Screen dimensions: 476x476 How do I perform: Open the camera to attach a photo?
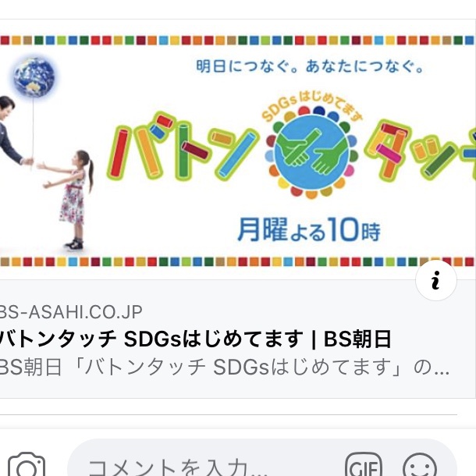(27, 464)
